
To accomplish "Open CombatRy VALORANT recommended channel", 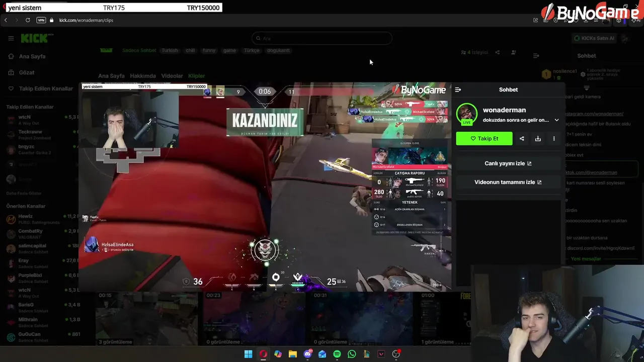I will point(43,233).
